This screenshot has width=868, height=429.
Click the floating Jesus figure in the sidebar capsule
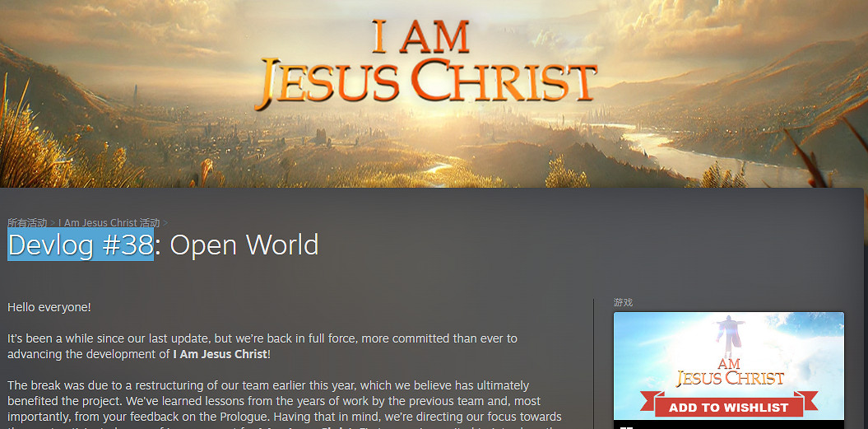point(726,333)
